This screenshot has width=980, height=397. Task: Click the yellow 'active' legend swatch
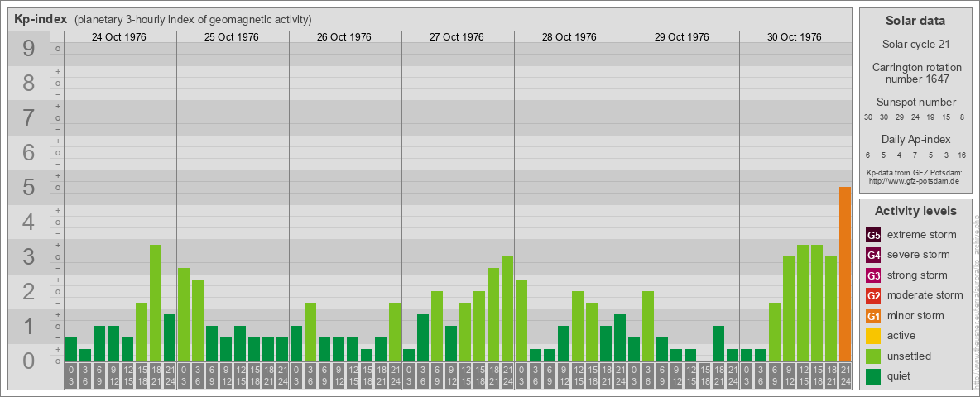coord(873,336)
